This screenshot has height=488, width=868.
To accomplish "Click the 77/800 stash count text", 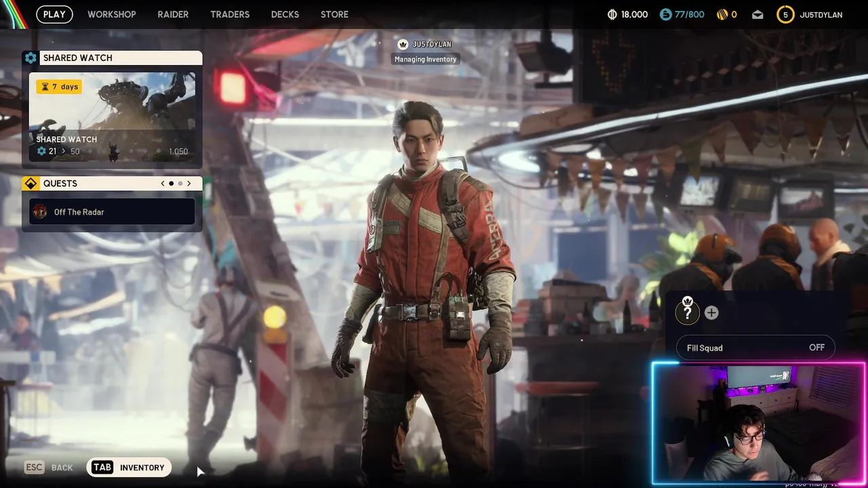I will pyautogui.click(x=690, y=14).
